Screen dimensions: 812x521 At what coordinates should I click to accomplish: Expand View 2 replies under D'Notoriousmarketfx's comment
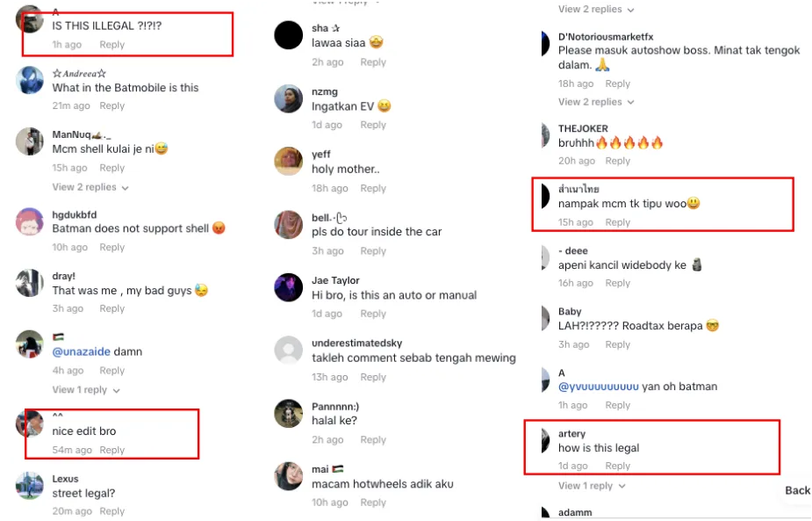(596, 102)
